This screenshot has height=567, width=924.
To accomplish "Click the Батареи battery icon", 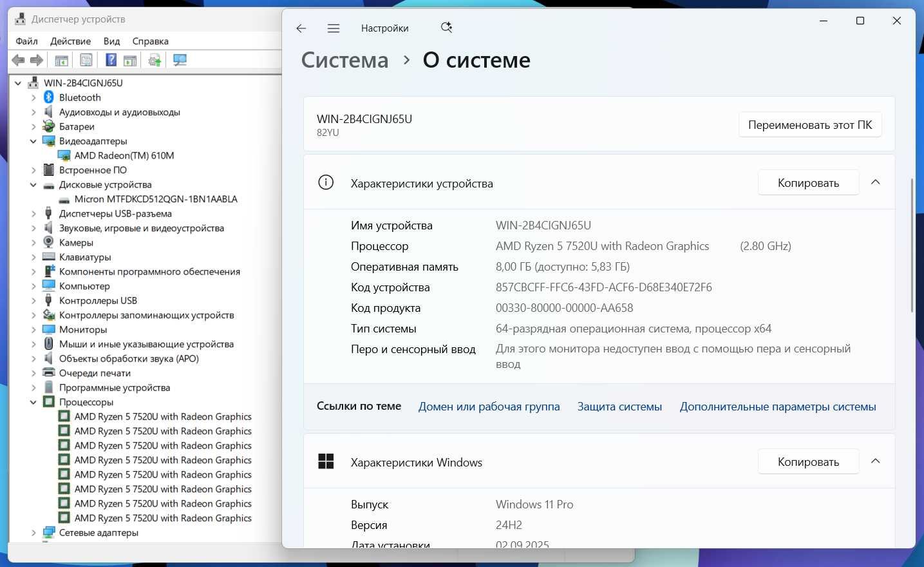I will click(x=48, y=126).
